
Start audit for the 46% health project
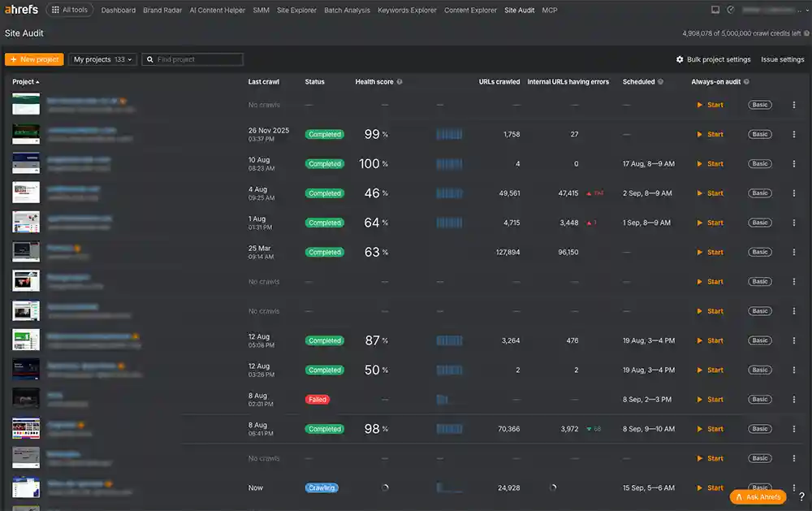(x=710, y=193)
